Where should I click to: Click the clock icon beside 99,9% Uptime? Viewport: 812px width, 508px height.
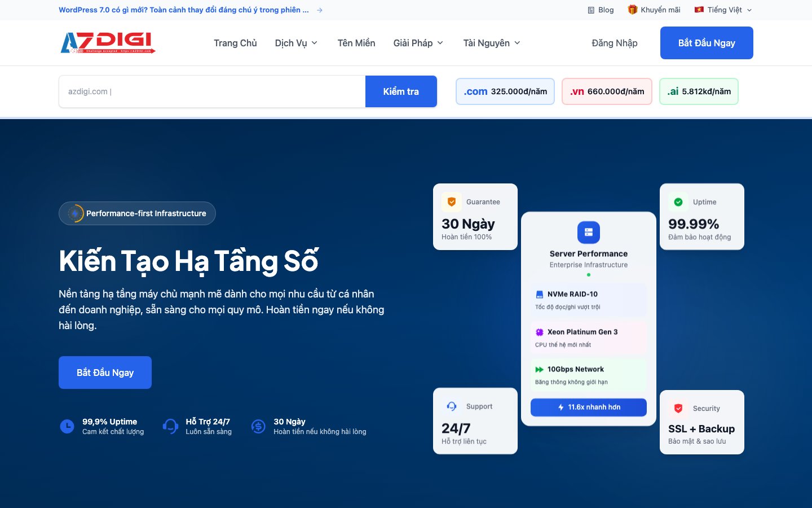pos(67,426)
